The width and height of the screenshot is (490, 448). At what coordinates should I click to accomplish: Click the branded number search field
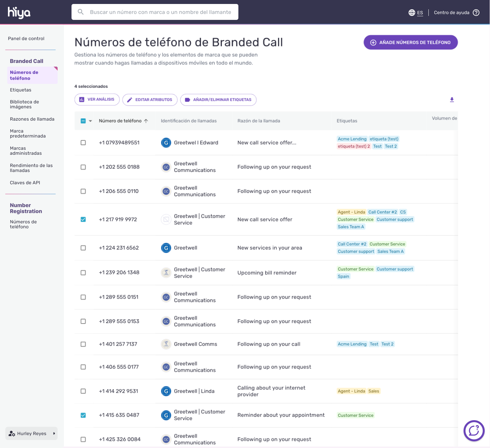click(155, 12)
